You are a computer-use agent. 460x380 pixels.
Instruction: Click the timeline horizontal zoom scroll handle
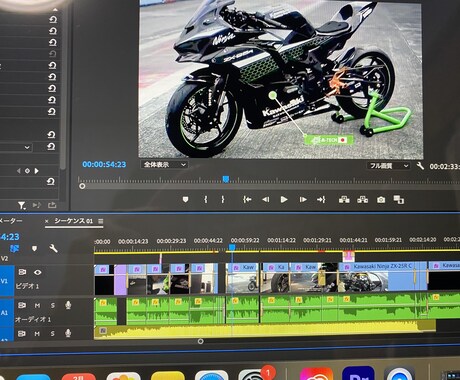200,341
